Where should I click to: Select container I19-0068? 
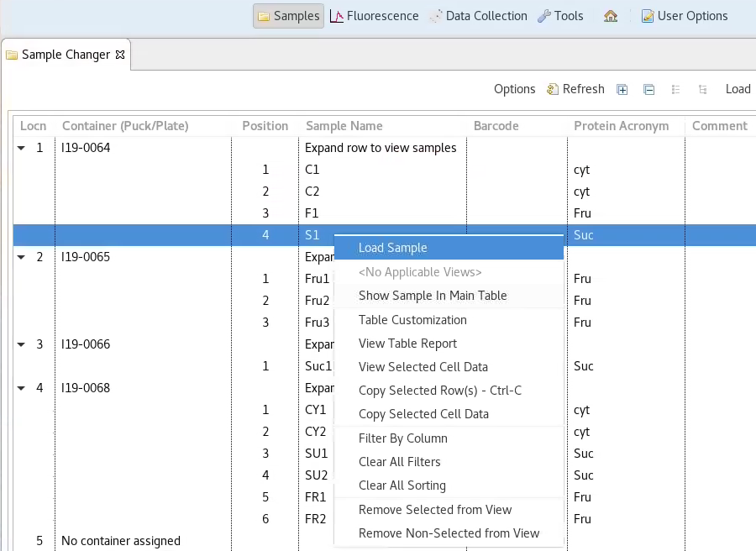pos(86,387)
